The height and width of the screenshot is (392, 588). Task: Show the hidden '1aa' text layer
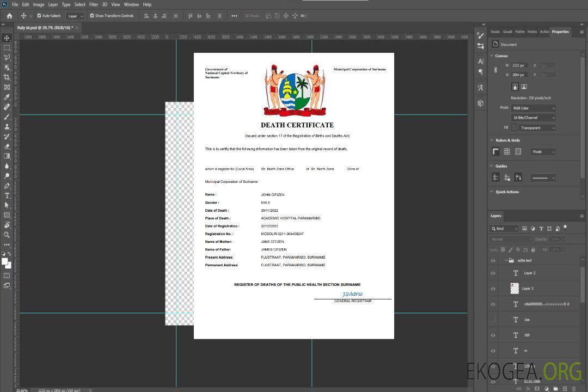493,320
